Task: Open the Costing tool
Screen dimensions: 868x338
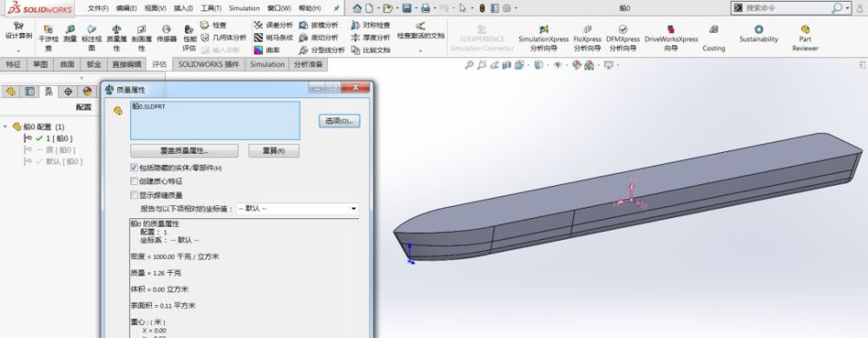Action: [x=713, y=38]
